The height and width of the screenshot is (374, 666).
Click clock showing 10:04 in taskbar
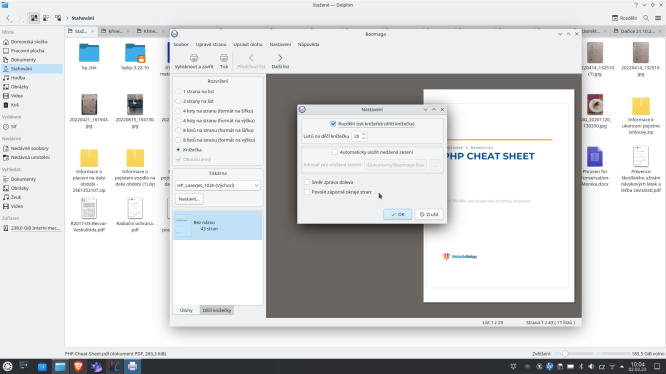(x=638, y=366)
